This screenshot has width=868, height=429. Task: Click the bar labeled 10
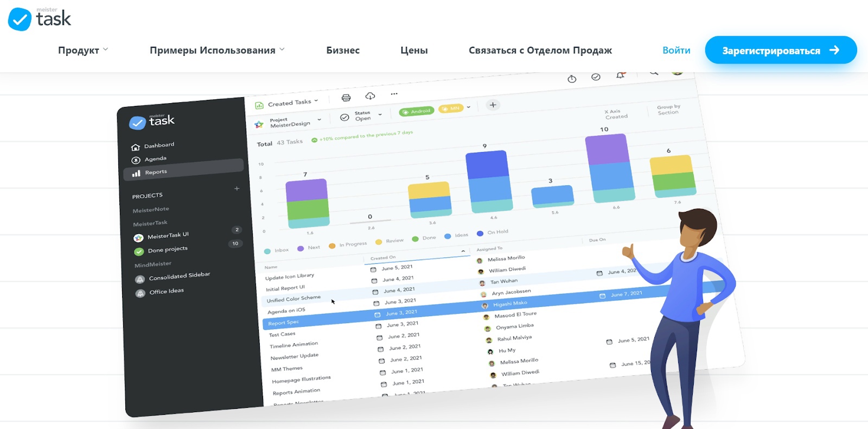coord(610,168)
